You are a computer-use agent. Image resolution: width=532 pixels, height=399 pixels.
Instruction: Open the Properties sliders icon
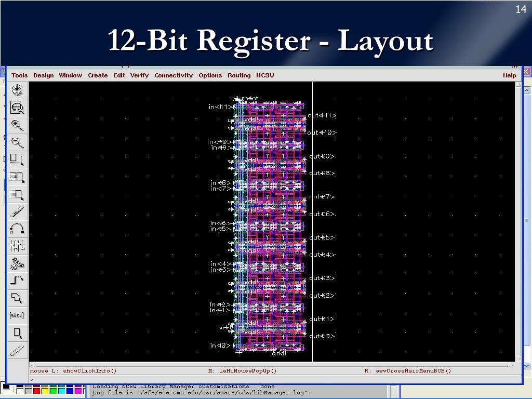[18, 246]
